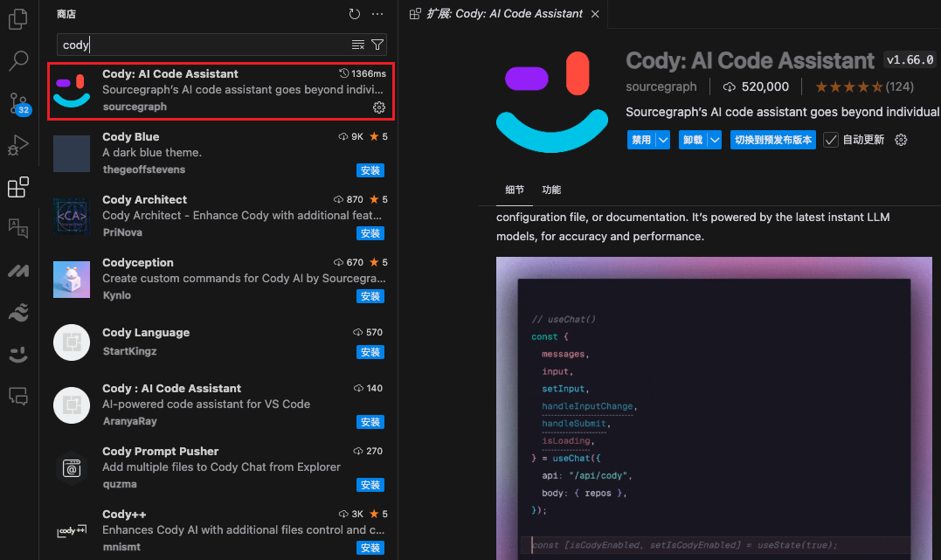Screen dimensions: 941x560
Task: Click the v1.66.0 version label
Action: (x=910, y=60)
